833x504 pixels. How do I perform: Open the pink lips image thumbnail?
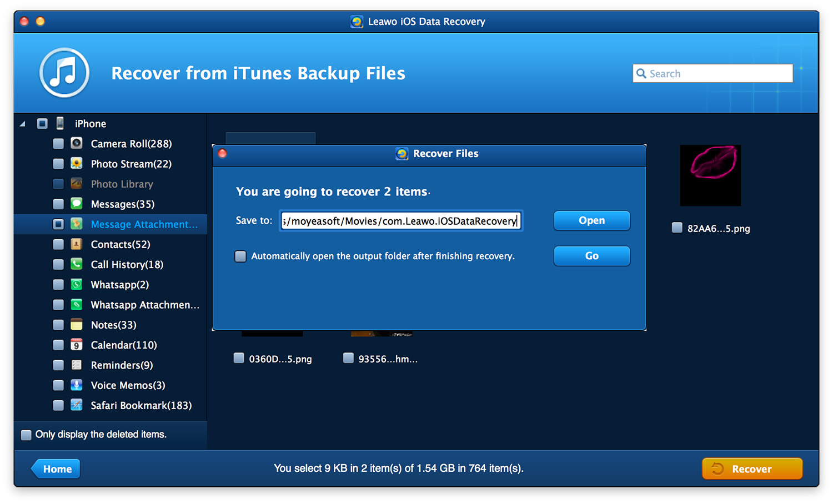[x=710, y=175]
